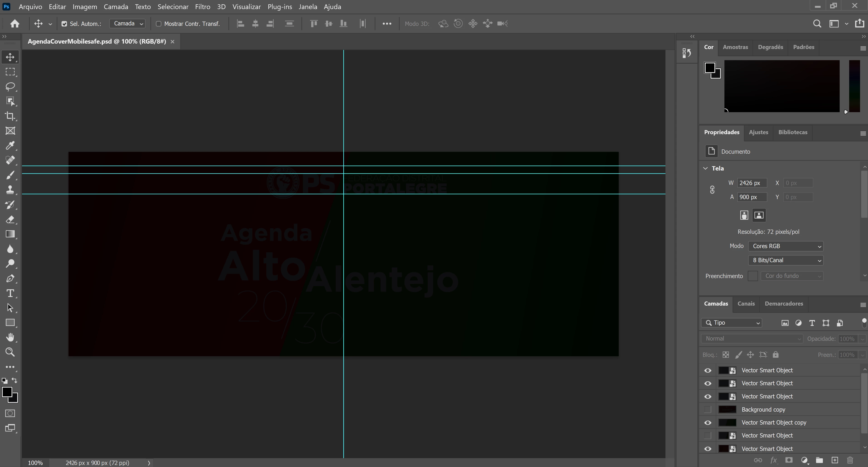Uncheck the Sel. Autom. checkbox
The height and width of the screenshot is (467, 868).
click(x=64, y=24)
